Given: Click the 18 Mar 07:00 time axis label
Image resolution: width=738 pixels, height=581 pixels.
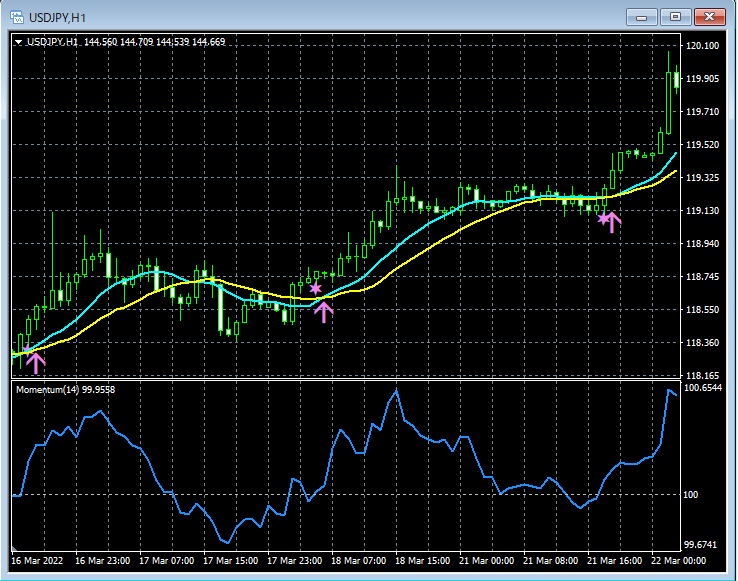Looking at the screenshot, I should tap(359, 561).
